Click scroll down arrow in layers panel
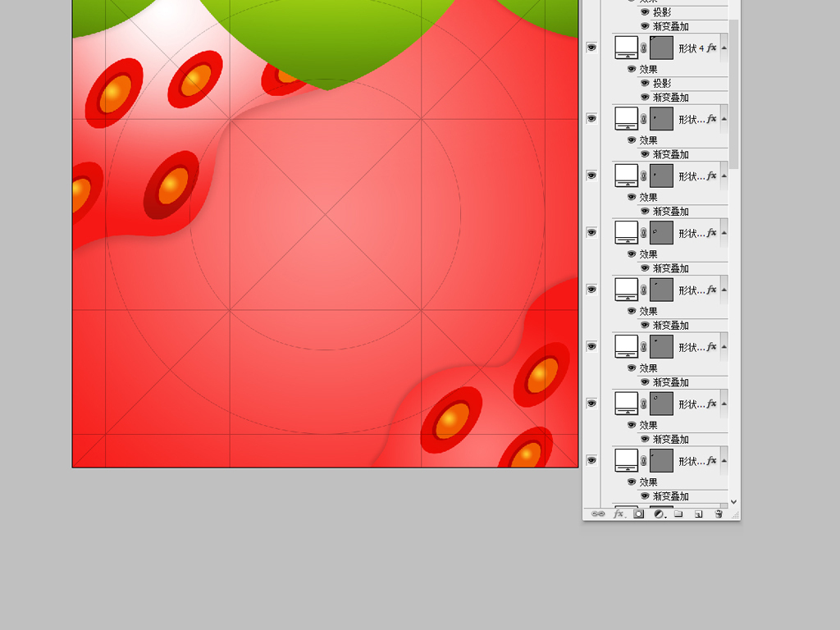 point(733,501)
